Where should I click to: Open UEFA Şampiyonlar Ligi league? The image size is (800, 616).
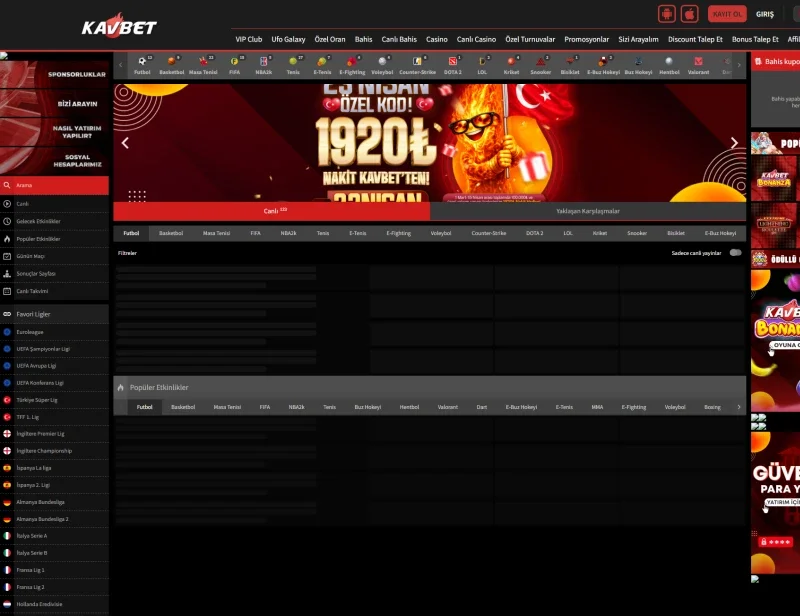(55, 349)
